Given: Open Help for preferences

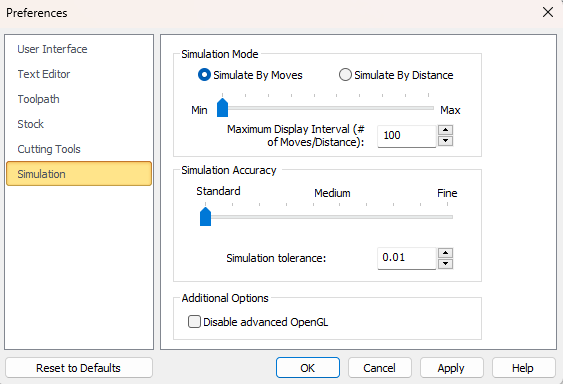Looking at the screenshot, I should point(524,367).
